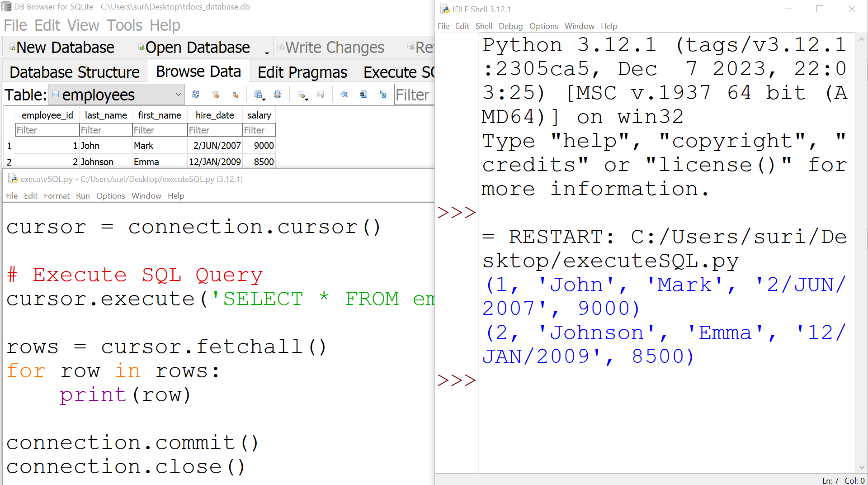This screenshot has width=868, height=485.
Task: Open the Debug menu in IDLE Shell
Action: coord(510,26)
